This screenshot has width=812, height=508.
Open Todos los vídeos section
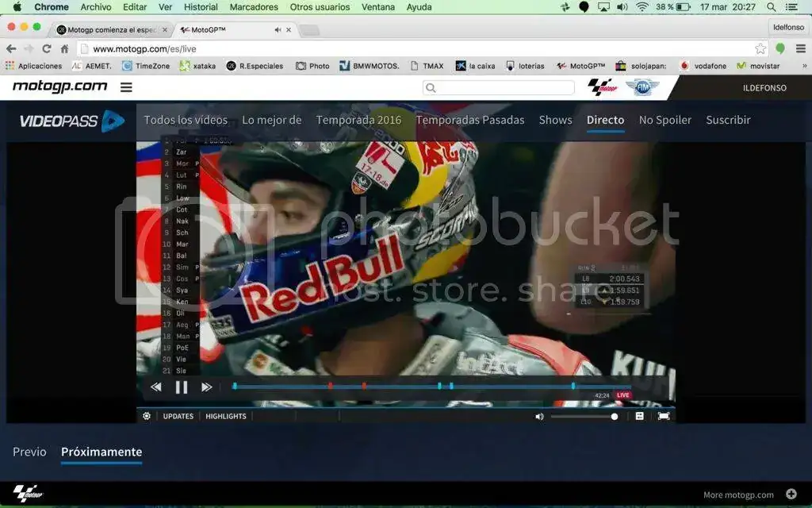pos(186,121)
